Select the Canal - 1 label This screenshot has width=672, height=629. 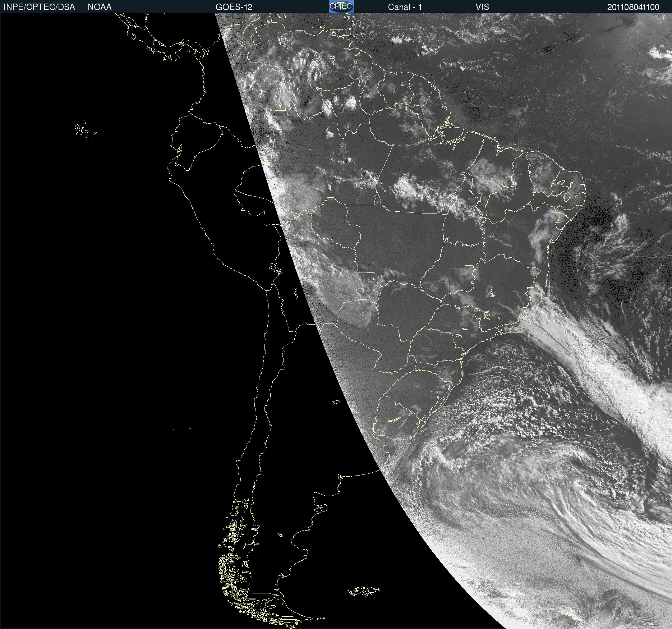click(x=405, y=7)
